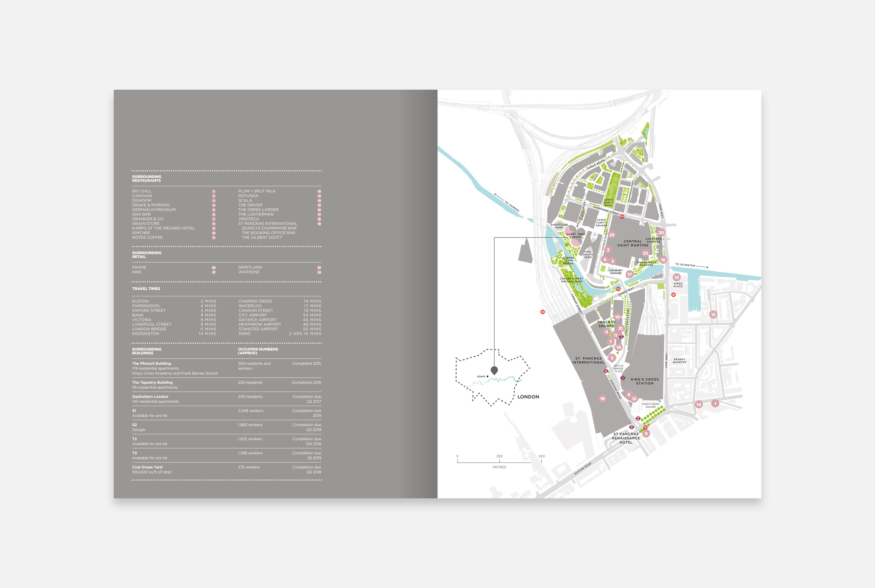Select map marker number 20 on York Way
Screen dimensions: 875x588
661,232
